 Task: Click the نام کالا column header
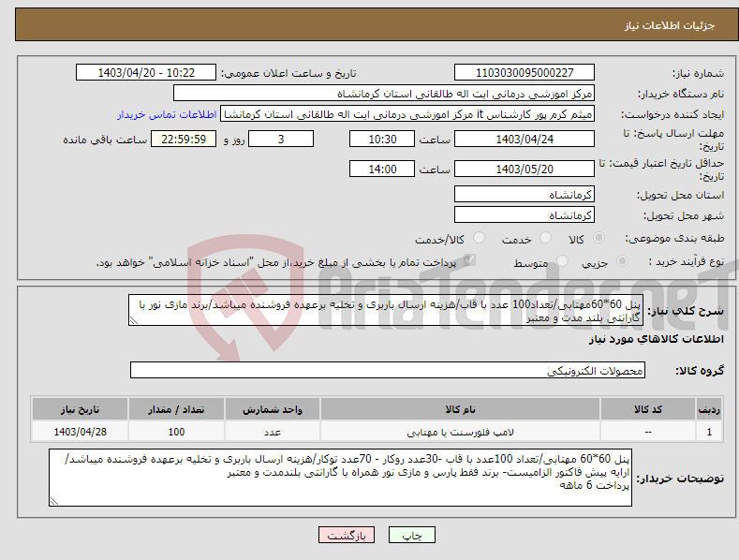pyautogui.click(x=460, y=409)
